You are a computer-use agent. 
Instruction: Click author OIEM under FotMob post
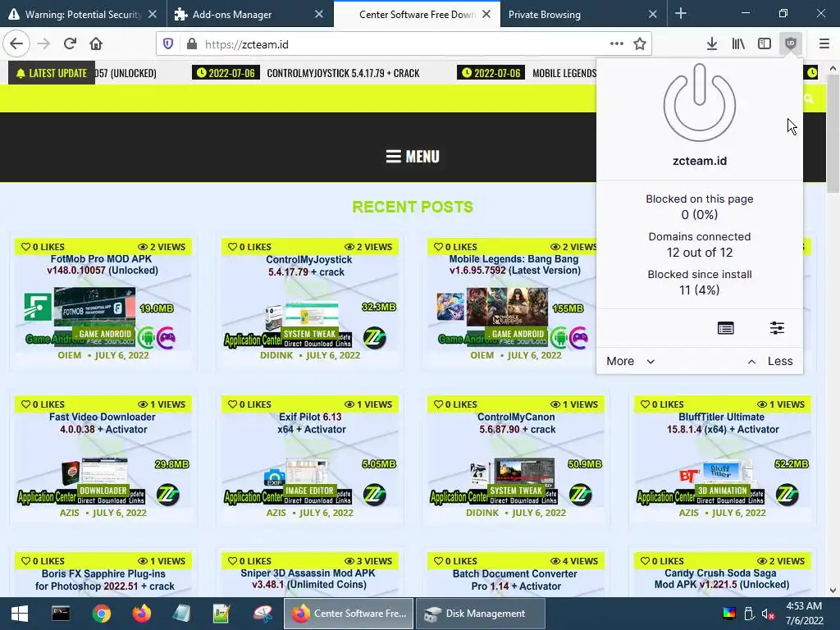coord(70,355)
